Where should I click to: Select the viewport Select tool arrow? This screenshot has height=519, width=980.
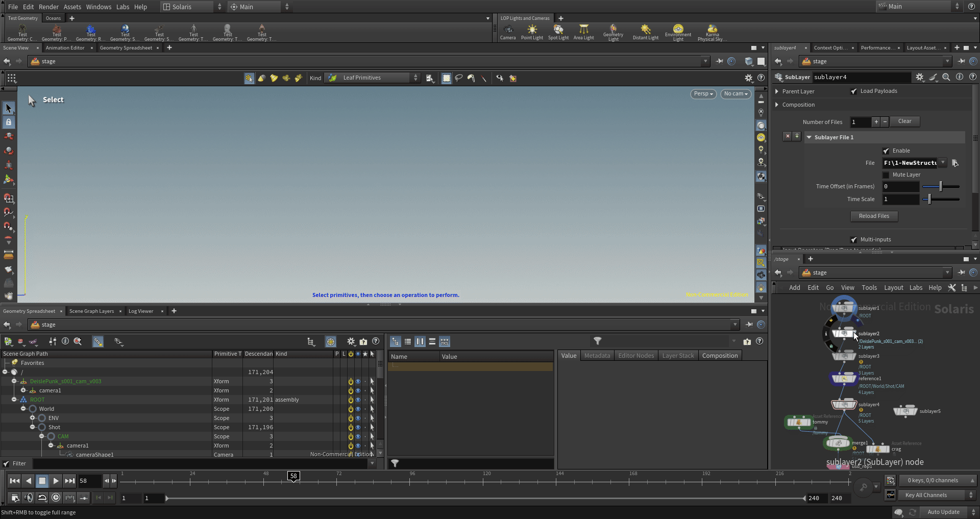(x=9, y=108)
